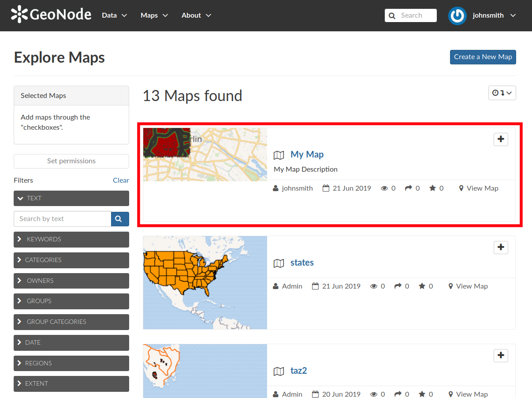Open the Maps menu
Viewport: 532px width, 398px height.
(x=154, y=15)
